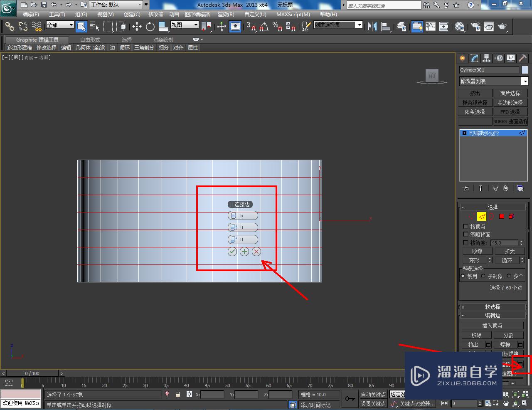Open Select by Name dialog
The width and height of the screenshot is (532, 410).
pos(94,27)
